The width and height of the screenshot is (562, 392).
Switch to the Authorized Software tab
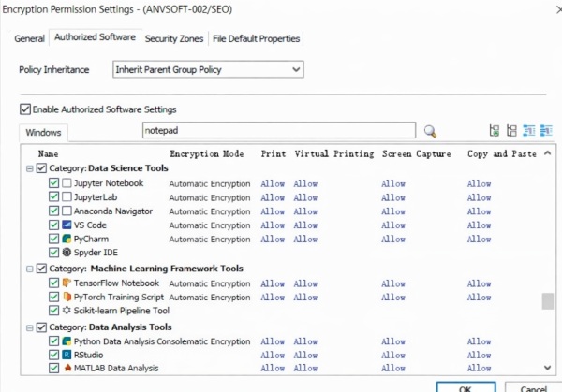tap(95, 37)
